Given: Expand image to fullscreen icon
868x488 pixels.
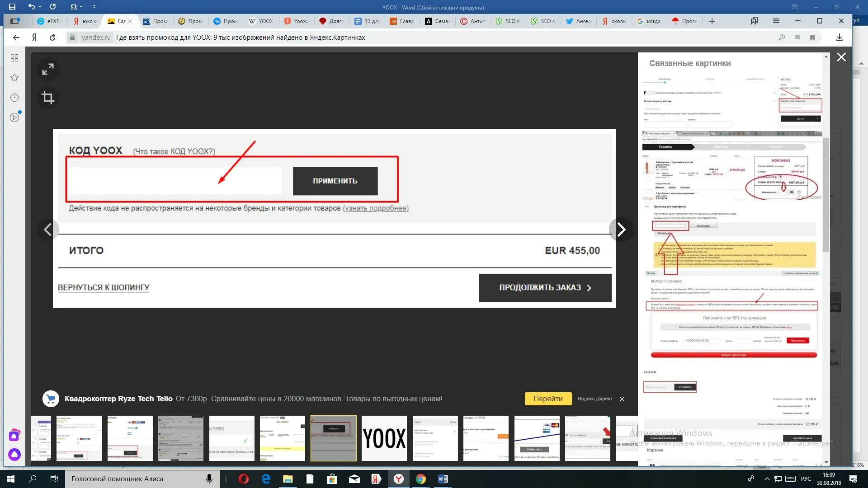Looking at the screenshot, I should point(47,69).
